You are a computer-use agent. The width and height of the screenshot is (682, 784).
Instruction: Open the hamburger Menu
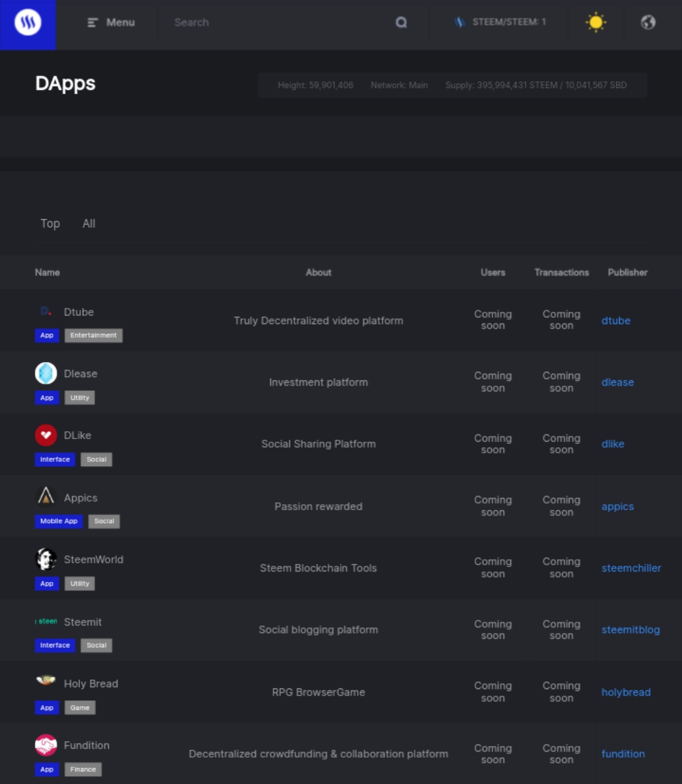coord(111,23)
